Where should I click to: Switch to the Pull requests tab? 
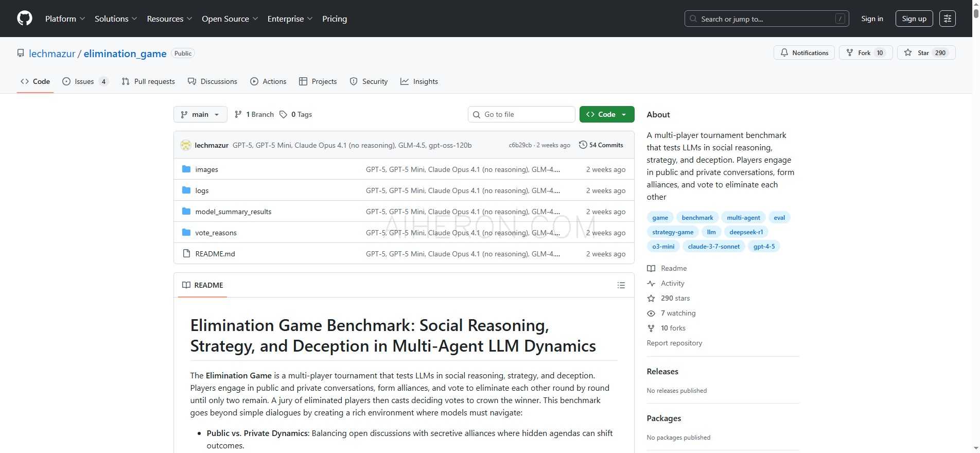[148, 81]
